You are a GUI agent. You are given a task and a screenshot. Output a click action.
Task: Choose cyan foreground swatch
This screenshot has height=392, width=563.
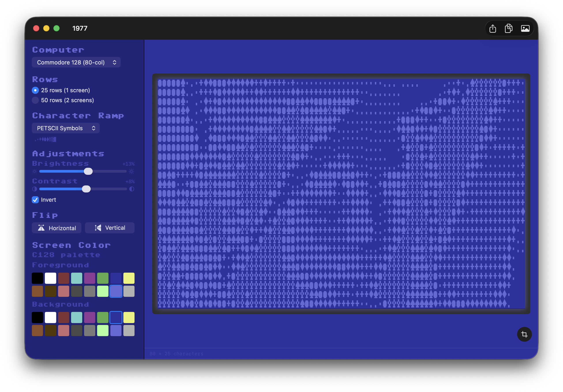click(77, 278)
